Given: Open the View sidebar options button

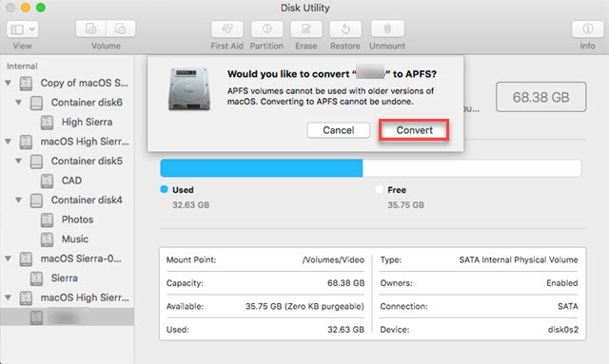Looking at the screenshot, I should 22,29.
